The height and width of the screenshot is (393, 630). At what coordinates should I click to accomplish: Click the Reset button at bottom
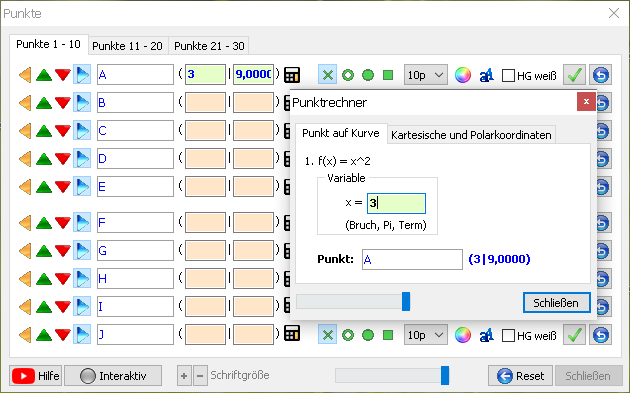(x=520, y=376)
